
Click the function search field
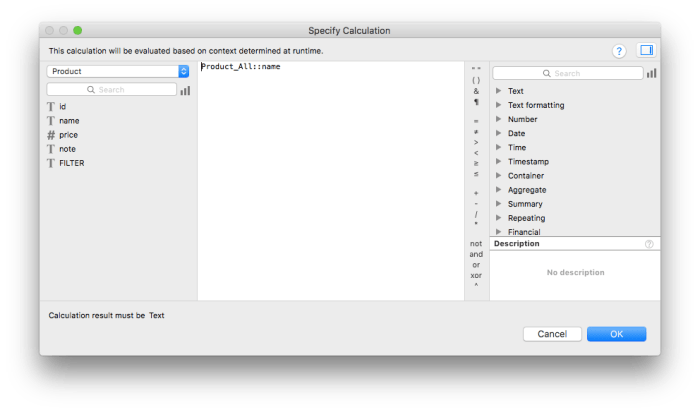567,73
